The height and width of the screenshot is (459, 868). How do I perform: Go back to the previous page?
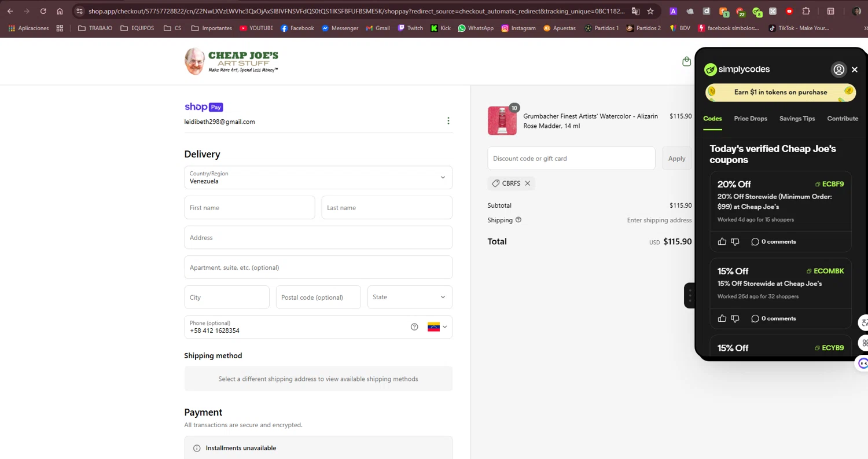10,11
